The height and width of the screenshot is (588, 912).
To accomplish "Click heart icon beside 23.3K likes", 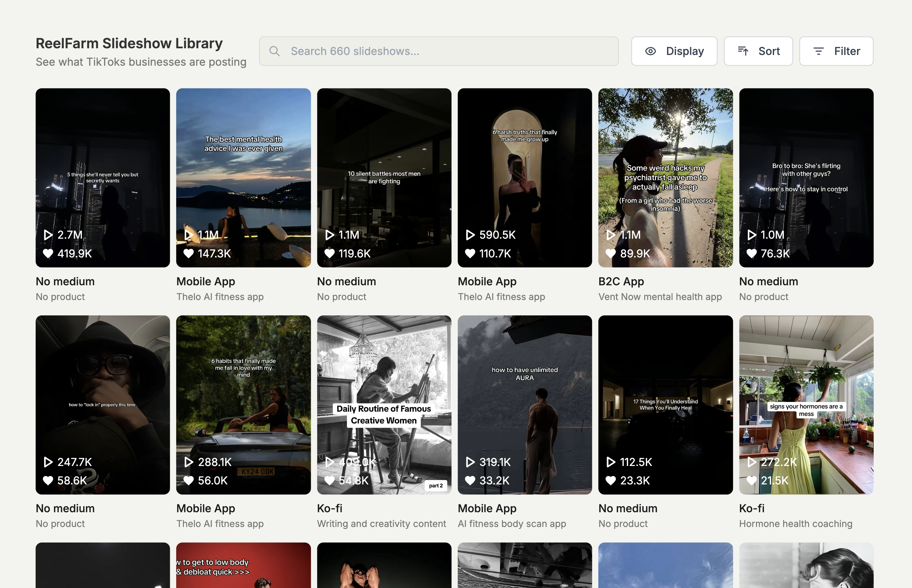I will point(611,480).
